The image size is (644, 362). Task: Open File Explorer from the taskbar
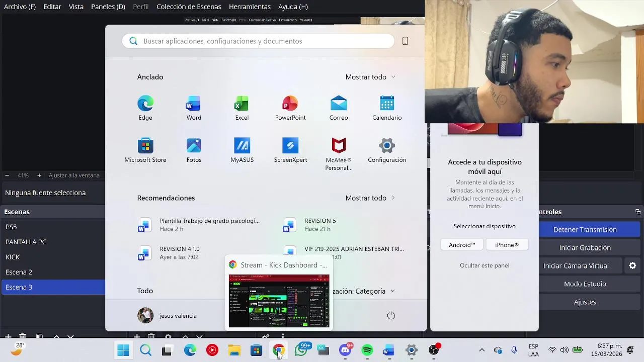tap(234, 350)
